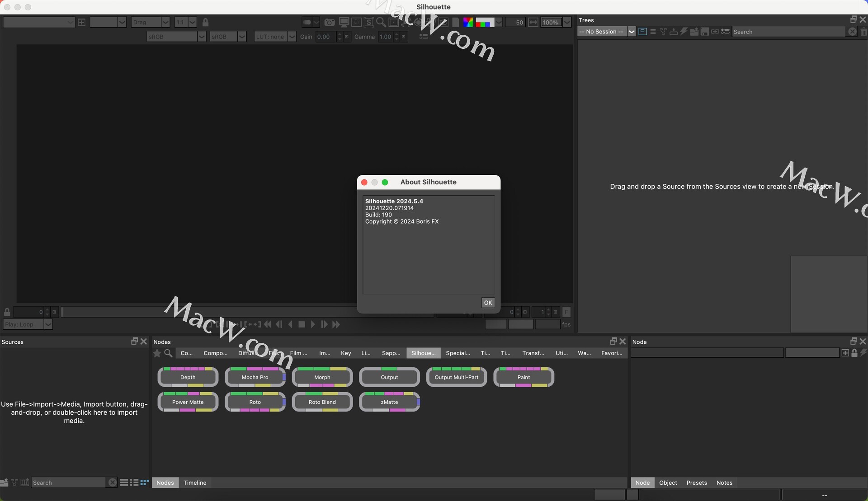The width and height of the screenshot is (868, 501).
Task: Click the plus box icon in Node panel
Action: click(x=845, y=353)
